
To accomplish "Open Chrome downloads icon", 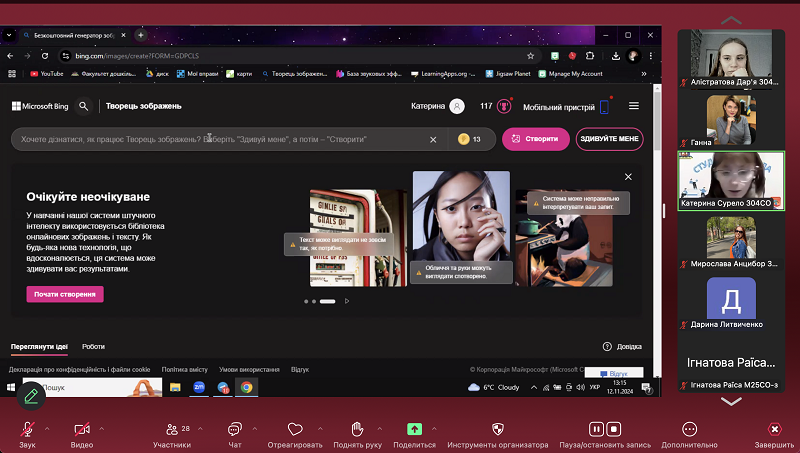I will [x=616, y=56].
